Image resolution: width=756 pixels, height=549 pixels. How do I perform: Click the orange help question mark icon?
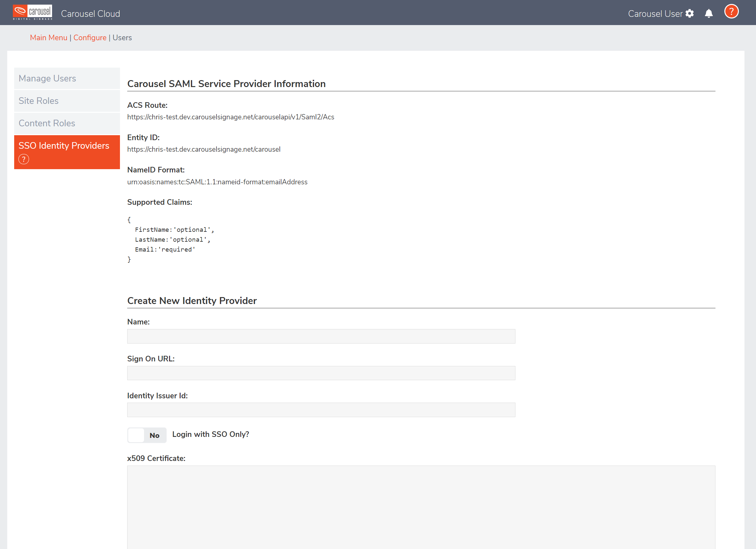[731, 12]
